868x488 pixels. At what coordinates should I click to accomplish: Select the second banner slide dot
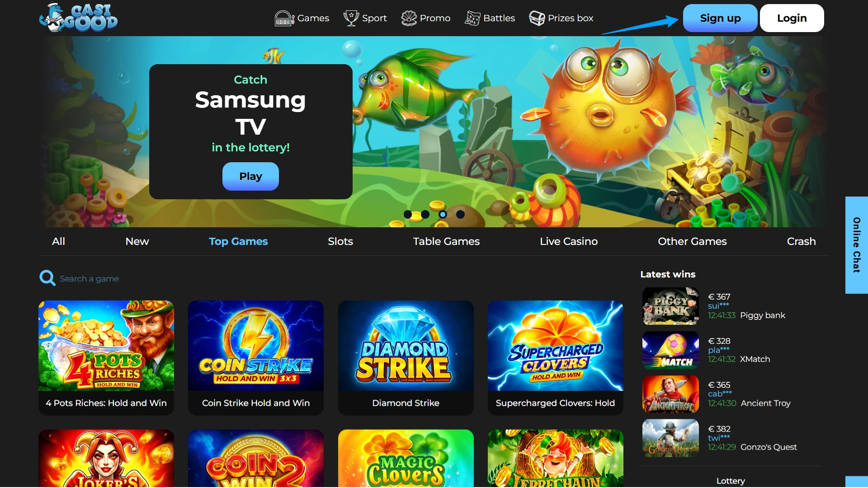point(425,215)
